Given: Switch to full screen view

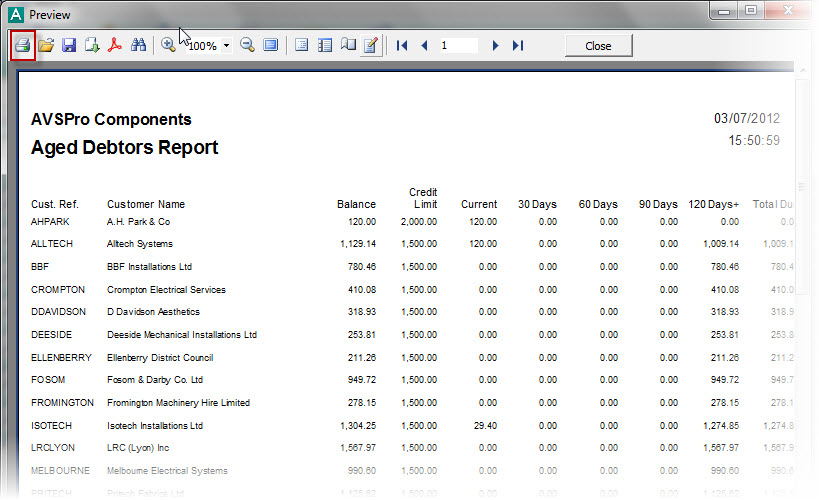Looking at the screenshot, I should tap(271, 46).
